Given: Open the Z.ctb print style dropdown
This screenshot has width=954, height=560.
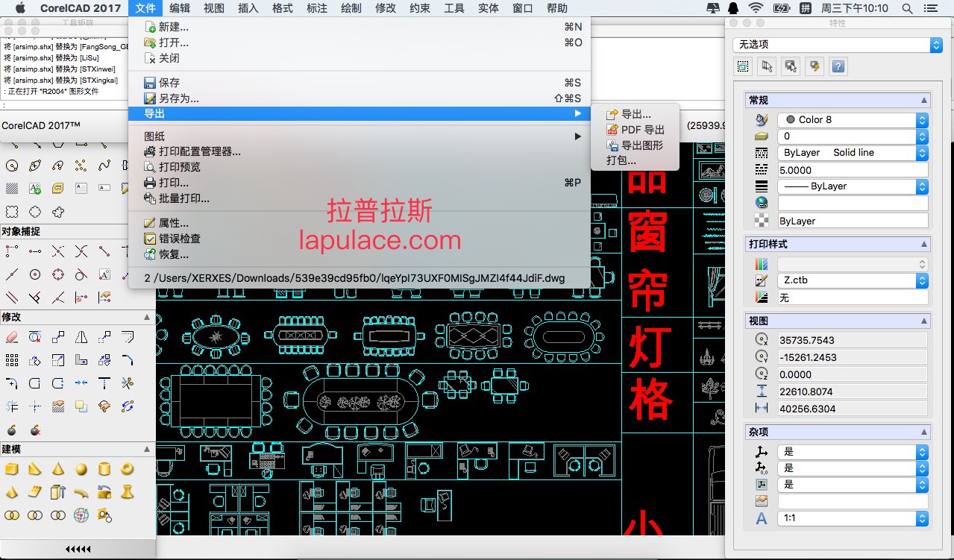Looking at the screenshot, I should tap(853, 280).
